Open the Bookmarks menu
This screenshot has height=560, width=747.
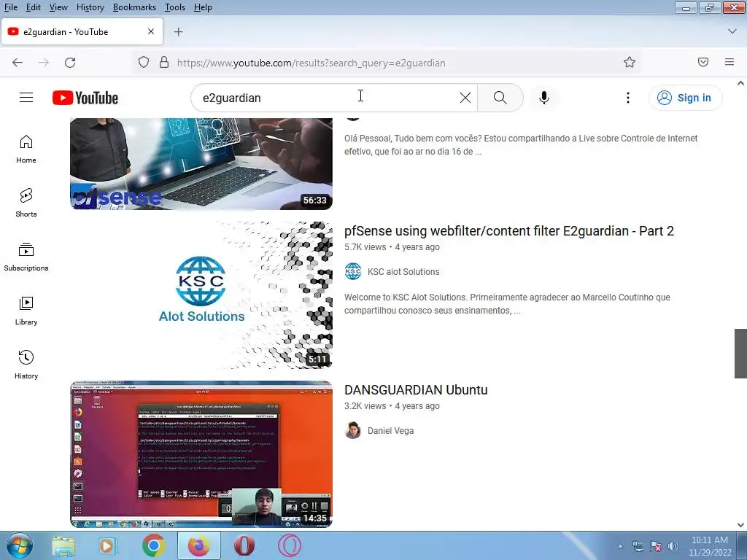[134, 7]
